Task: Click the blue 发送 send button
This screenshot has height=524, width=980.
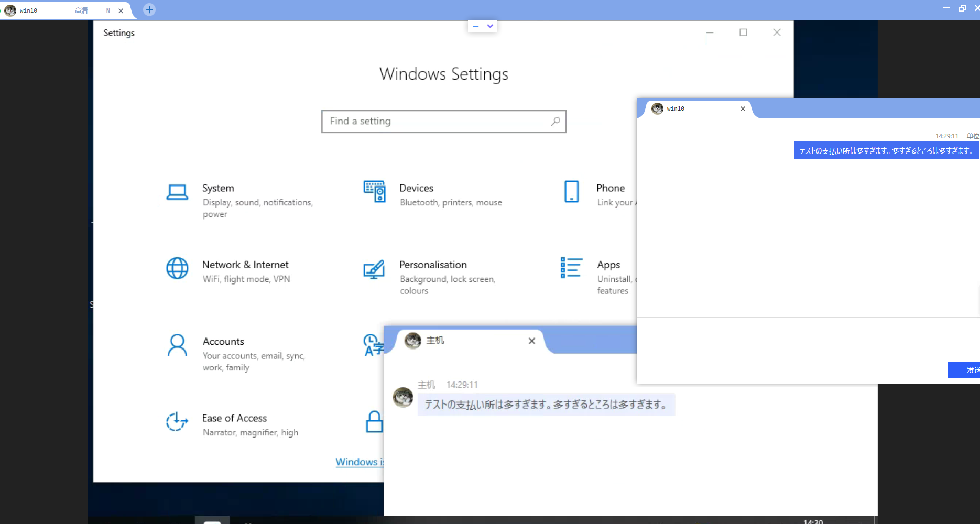Action: point(964,370)
